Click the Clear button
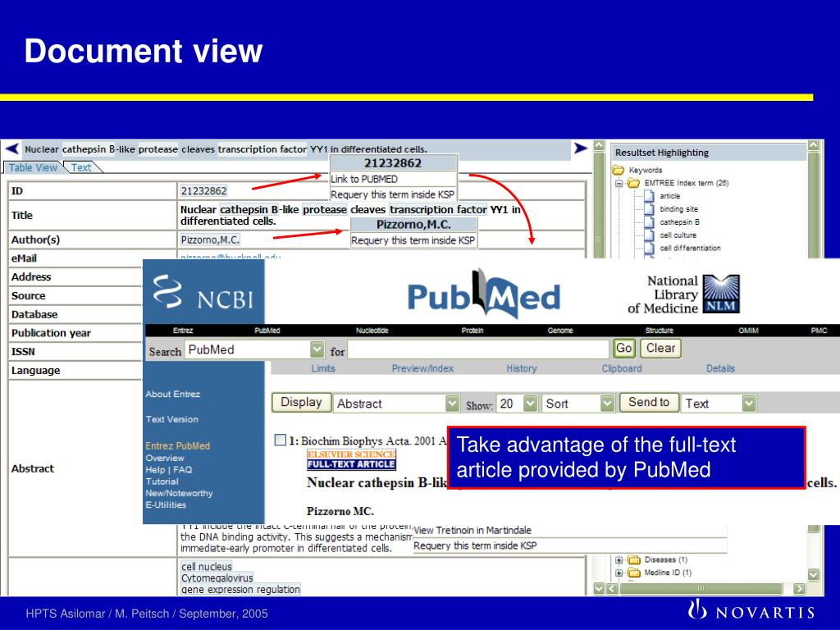 tap(660, 348)
